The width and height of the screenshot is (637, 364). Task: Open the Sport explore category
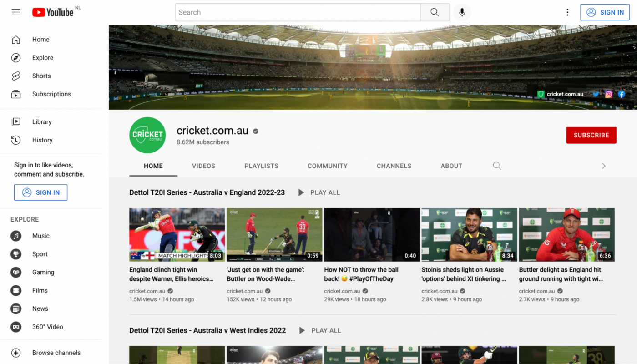click(x=40, y=254)
